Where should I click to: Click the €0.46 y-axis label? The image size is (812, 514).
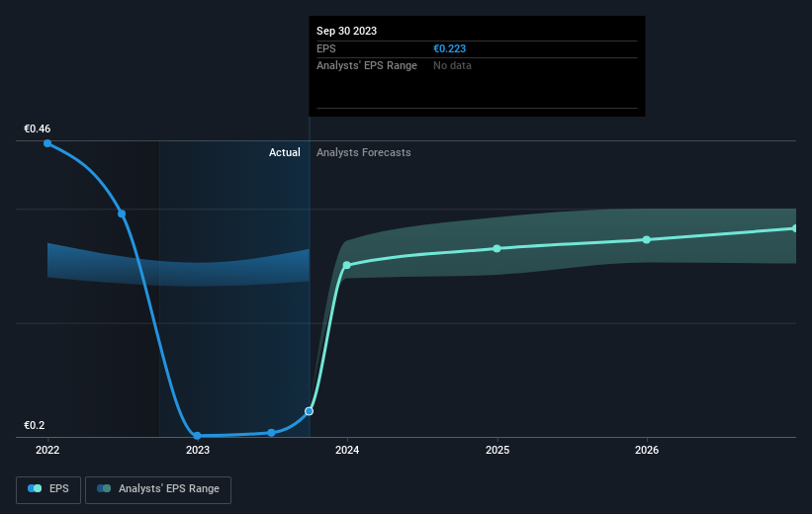tap(38, 128)
